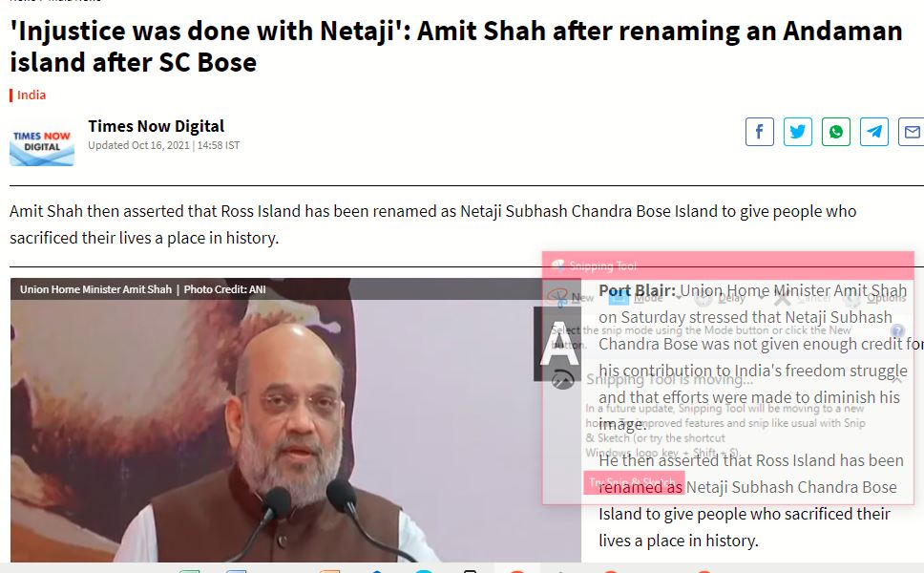The height and width of the screenshot is (573, 924).
Task: Open the Times Now Digital author link
Action: pyautogui.click(x=157, y=126)
